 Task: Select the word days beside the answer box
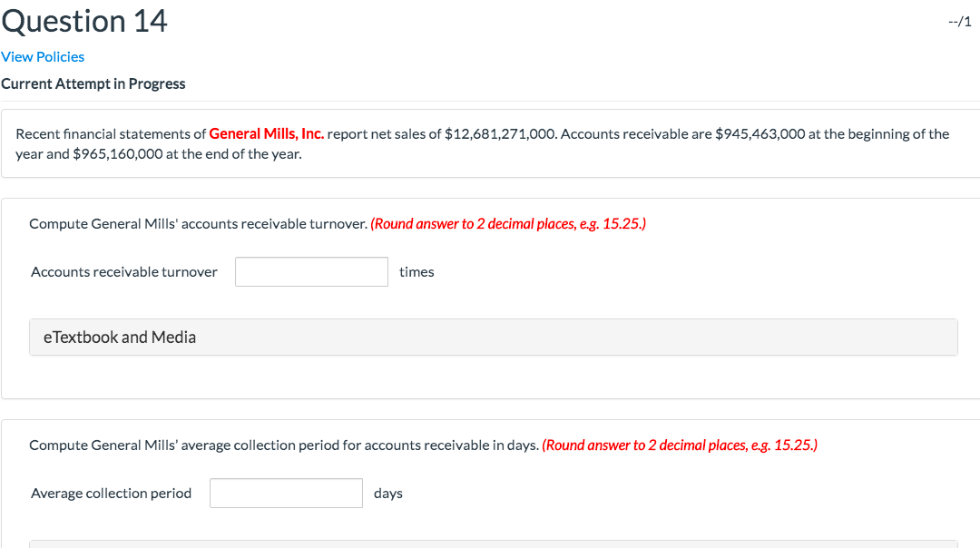pyautogui.click(x=387, y=493)
